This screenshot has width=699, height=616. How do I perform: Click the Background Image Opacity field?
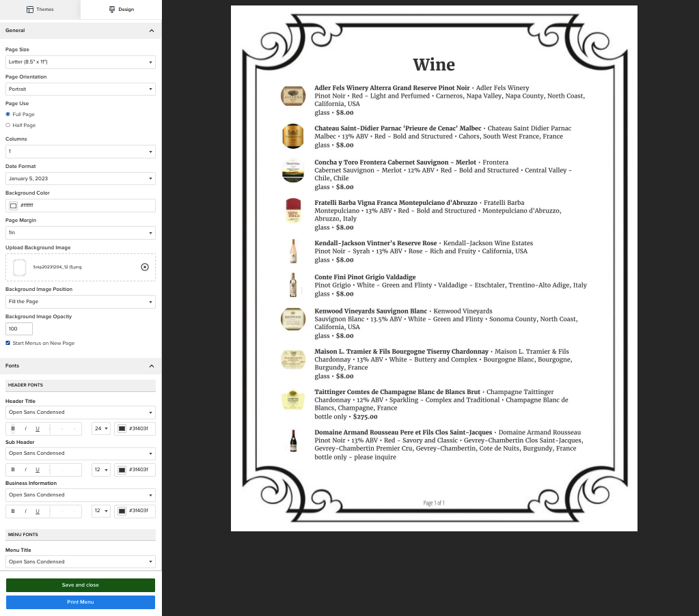[x=19, y=329]
